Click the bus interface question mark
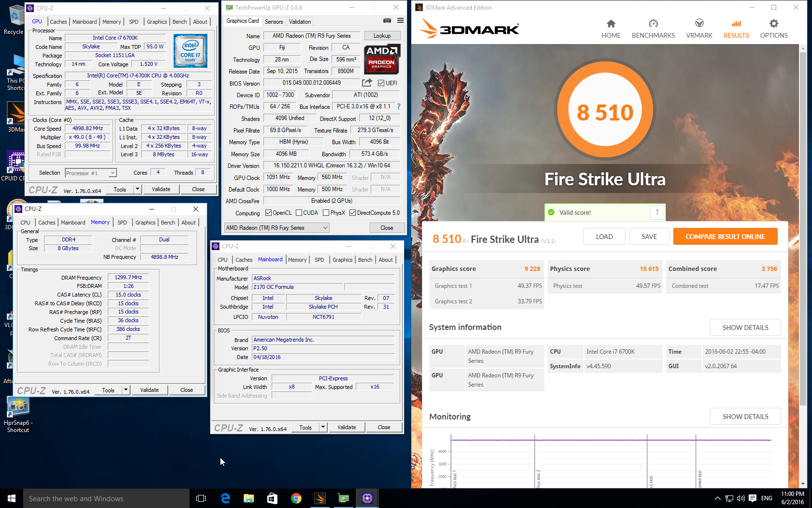This screenshot has width=812, height=508. click(x=399, y=106)
